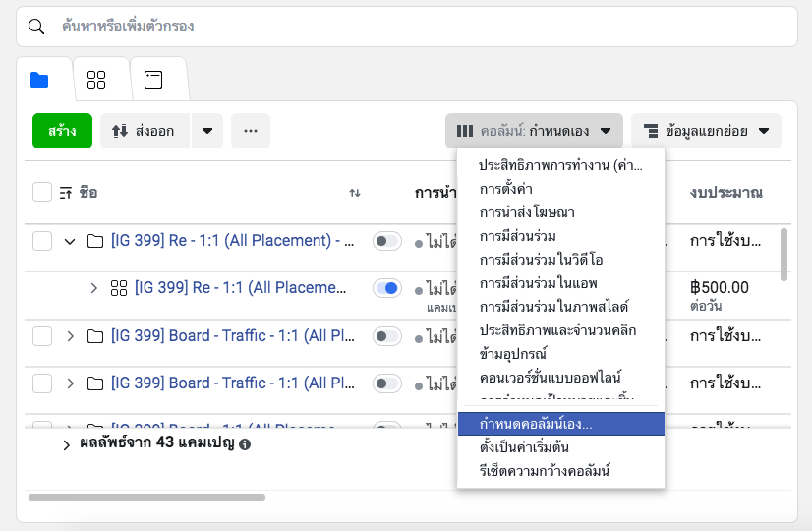
Task: Open the three-dots more options button
Action: (x=251, y=131)
